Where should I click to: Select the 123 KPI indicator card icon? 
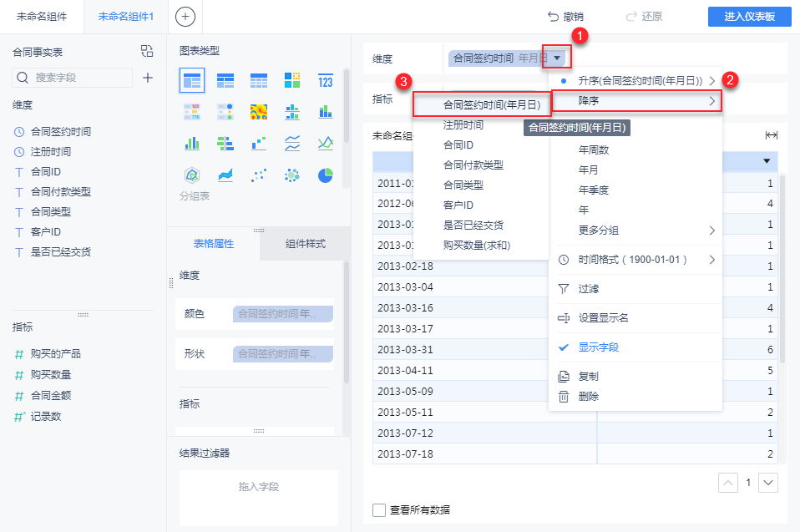point(326,80)
